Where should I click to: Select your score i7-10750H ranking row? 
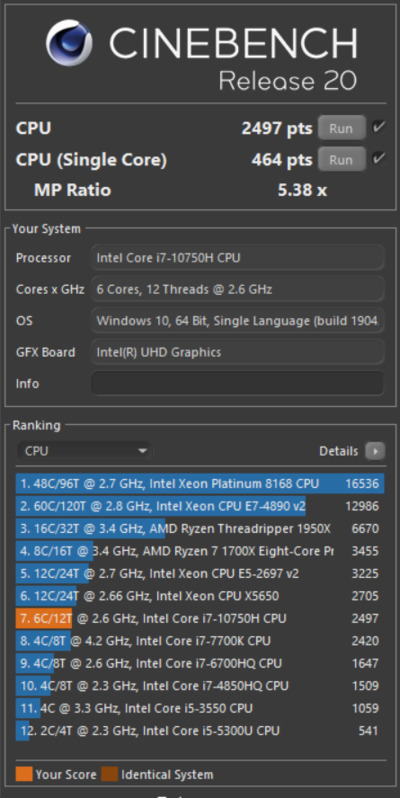[x=200, y=618]
